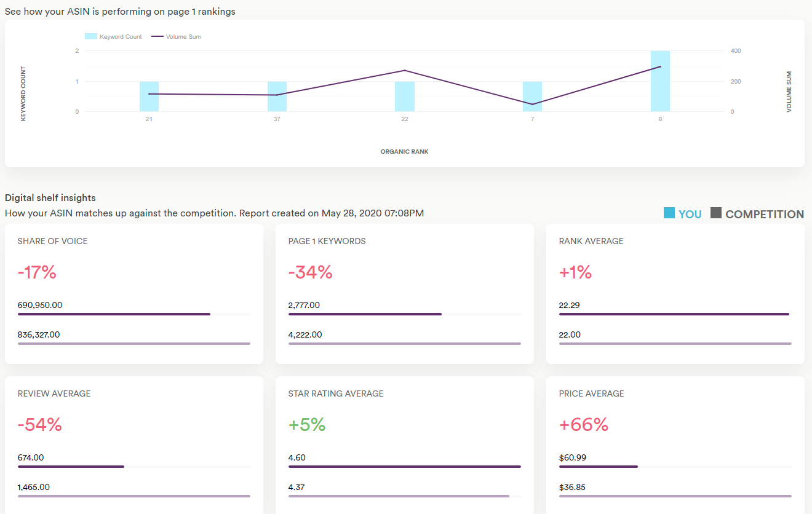Image resolution: width=812 pixels, height=514 pixels.
Task: Toggle the Keyword Count legend swatch
Action: point(90,37)
